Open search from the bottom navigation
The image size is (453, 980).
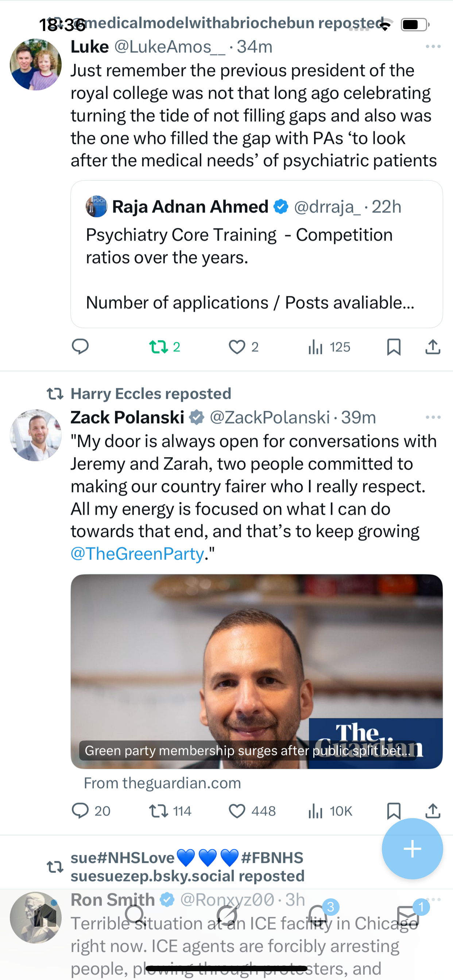click(135, 915)
